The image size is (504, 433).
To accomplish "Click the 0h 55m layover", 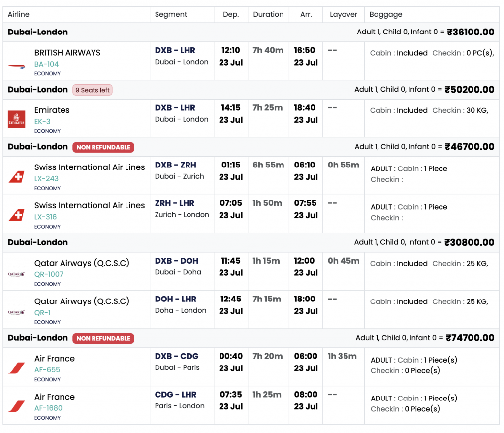I will (343, 165).
